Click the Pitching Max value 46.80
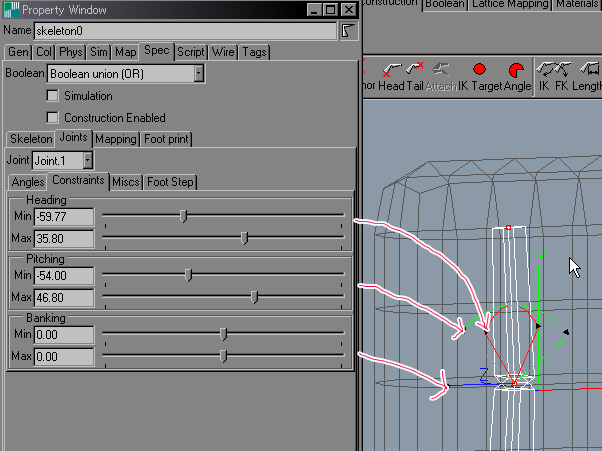The width and height of the screenshot is (602, 451). pyautogui.click(x=64, y=298)
